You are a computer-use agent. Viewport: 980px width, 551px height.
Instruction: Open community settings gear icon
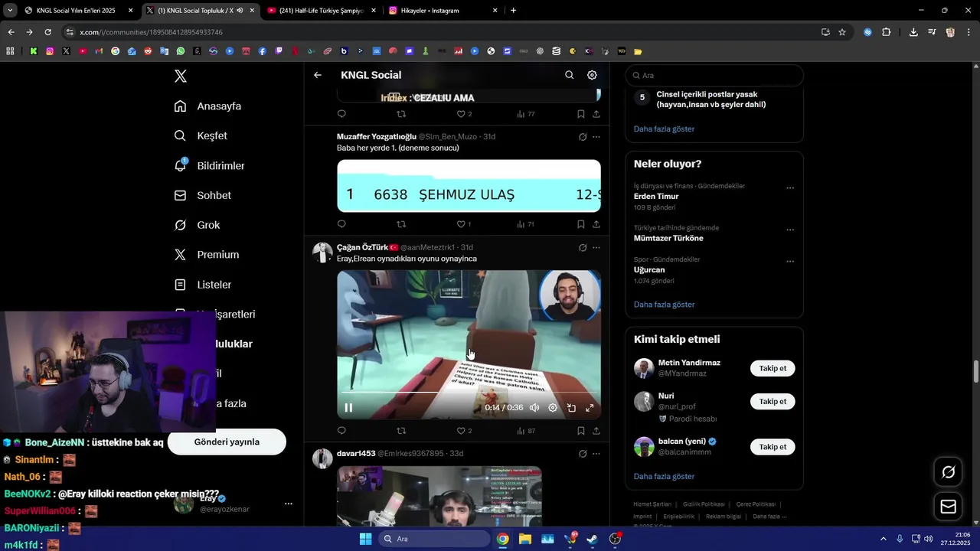click(x=592, y=75)
